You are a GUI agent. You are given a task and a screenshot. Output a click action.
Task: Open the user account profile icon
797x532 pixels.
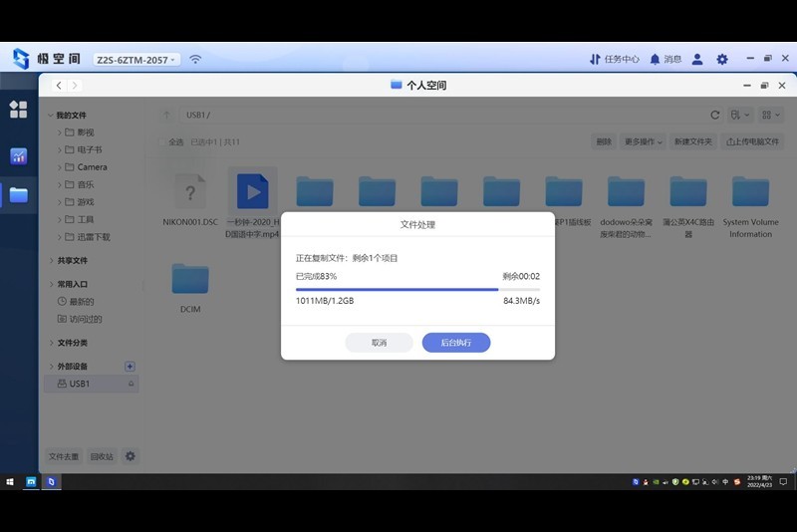tap(698, 60)
